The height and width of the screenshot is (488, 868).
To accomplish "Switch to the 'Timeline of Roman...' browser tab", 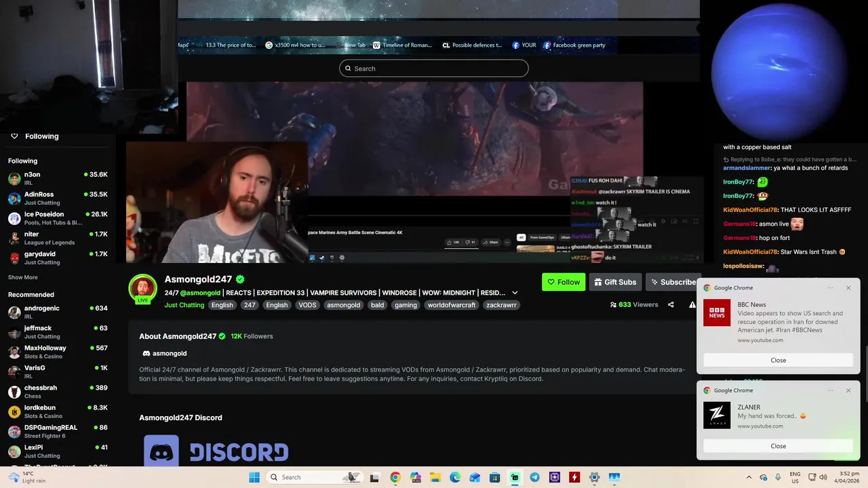I will (x=402, y=45).
